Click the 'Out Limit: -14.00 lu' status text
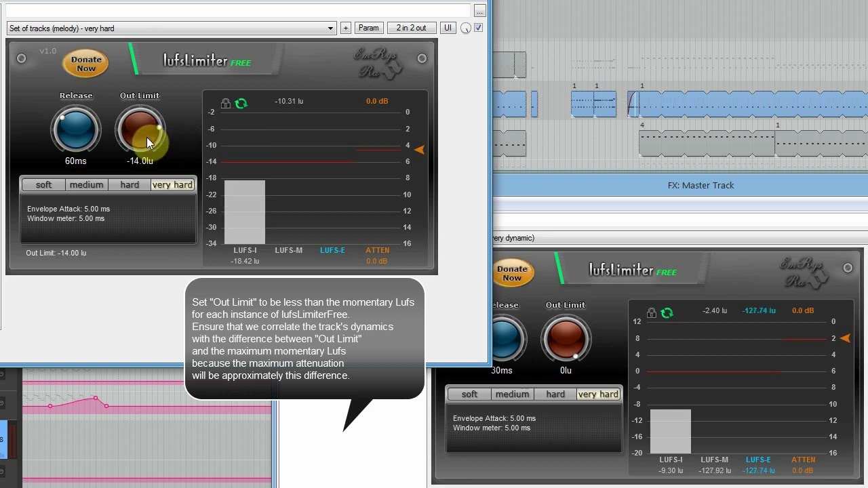Image resolution: width=868 pixels, height=488 pixels. coord(56,253)
